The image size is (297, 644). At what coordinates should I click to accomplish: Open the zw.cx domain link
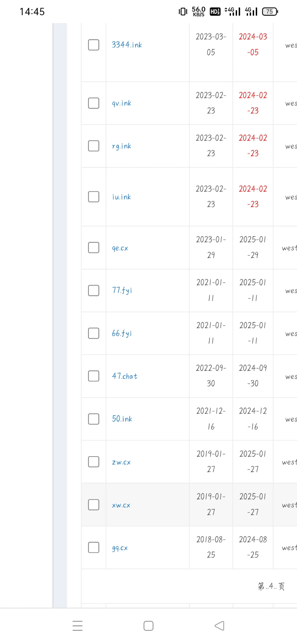pos(121,462)
